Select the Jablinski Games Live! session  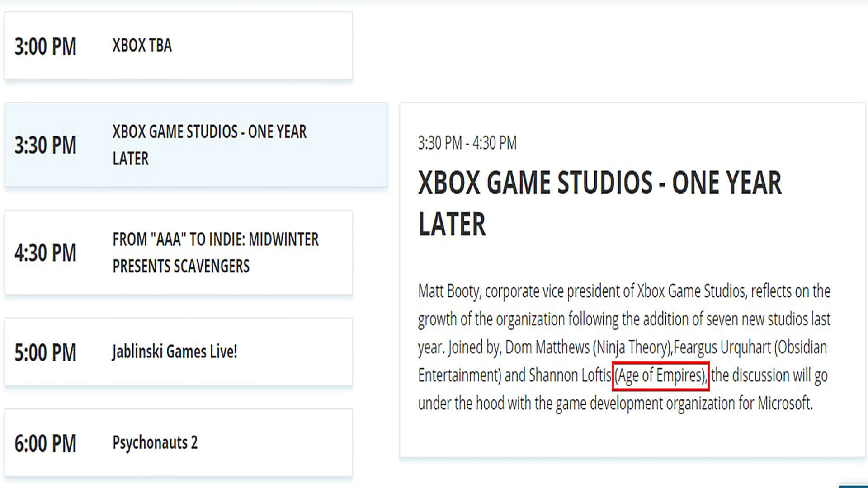[178, 352]
